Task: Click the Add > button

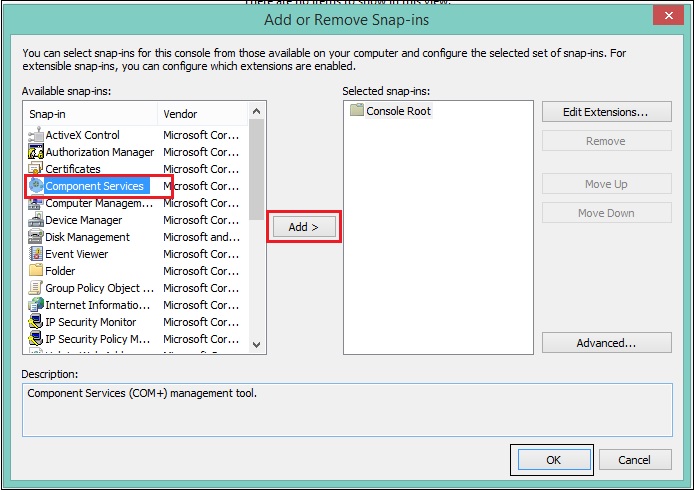Action: tap(304, 227)
